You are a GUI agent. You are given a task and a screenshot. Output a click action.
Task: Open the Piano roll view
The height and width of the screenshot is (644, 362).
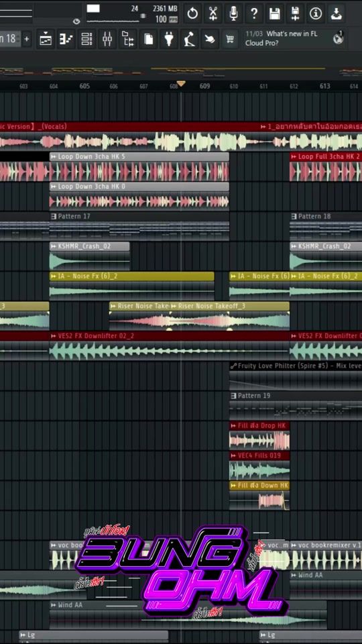point(66,40)
